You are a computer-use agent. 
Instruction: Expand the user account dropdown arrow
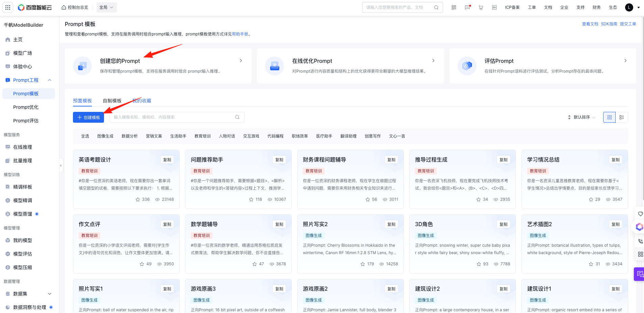pos(639,7)
